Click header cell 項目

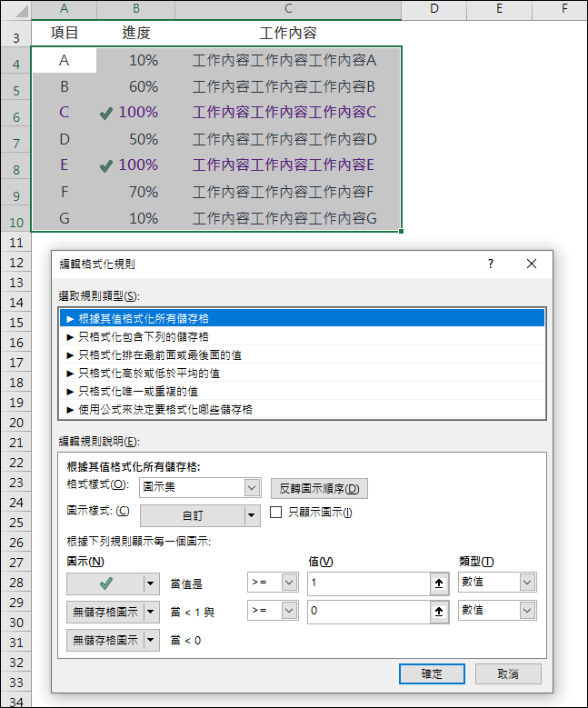tap(65, 34)
